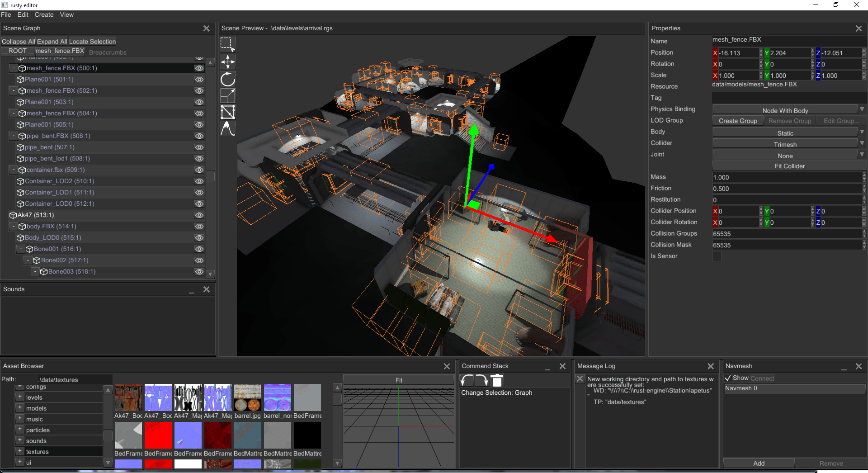868x473 pixels.
Task: Select the rectangle selection tool
Action: (x=228, y=45)
